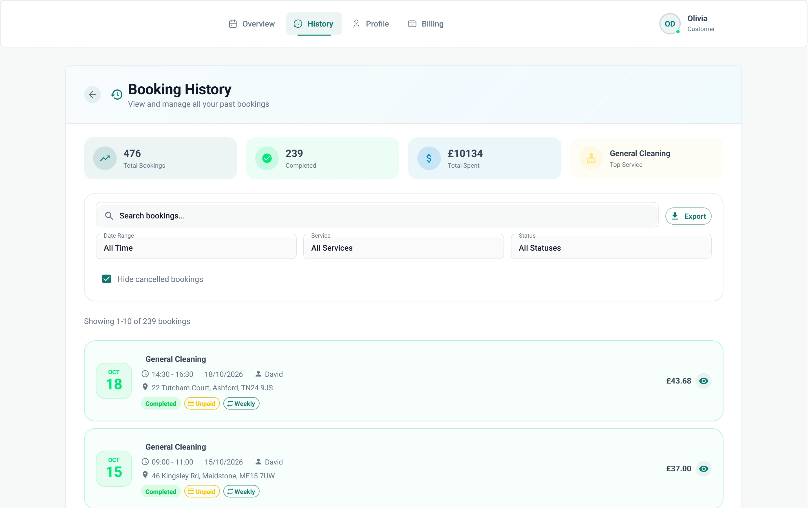Click the date 18/10/2026

[x=224, y=374]
